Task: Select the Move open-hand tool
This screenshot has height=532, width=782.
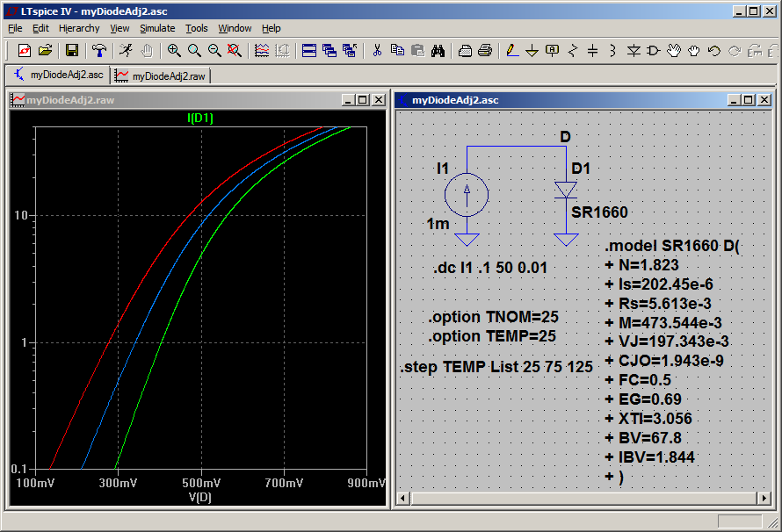Action: coord(674,50)
